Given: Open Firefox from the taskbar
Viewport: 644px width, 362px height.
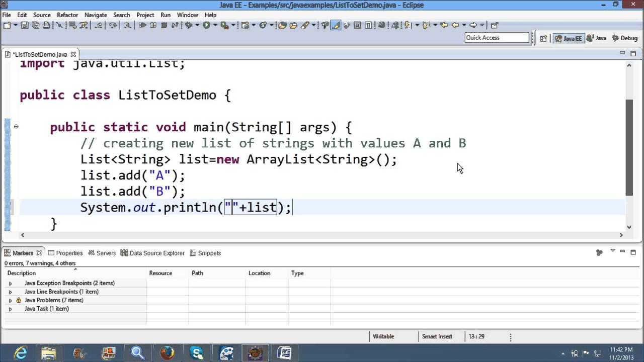Looking at the screenshot, I should (x=167, y=353).
